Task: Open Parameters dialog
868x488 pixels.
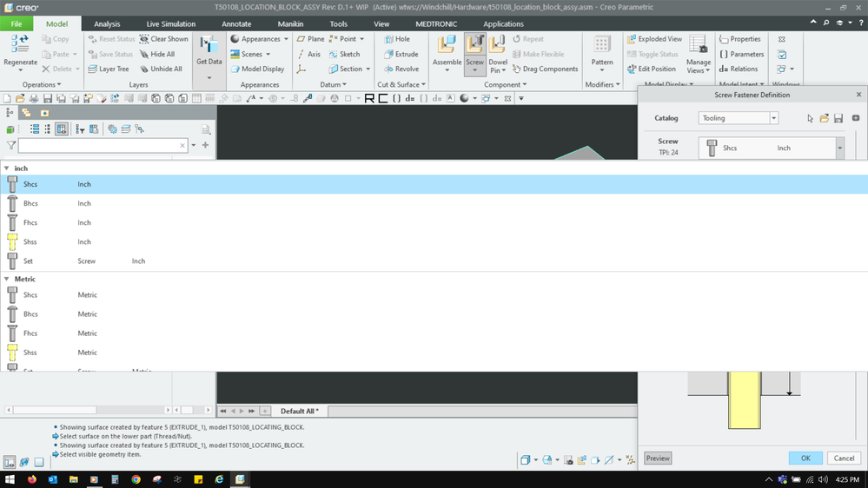Action: tap(741, 54)
